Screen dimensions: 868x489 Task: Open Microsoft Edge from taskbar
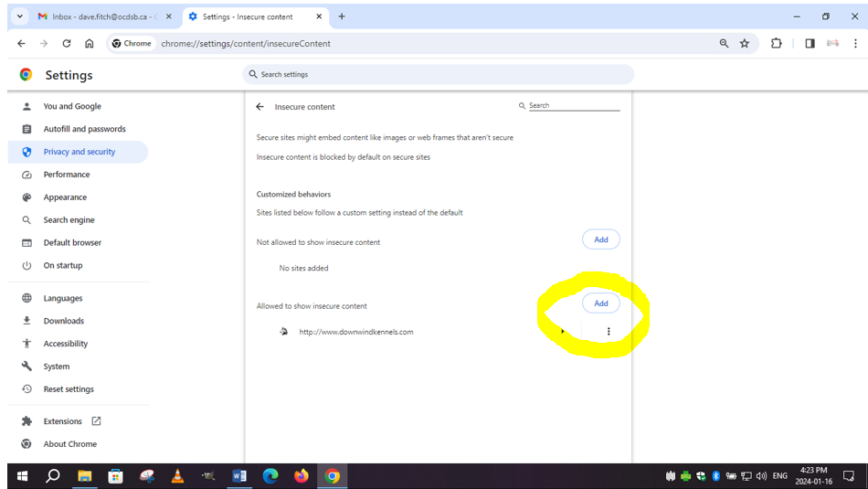tap(270, 475)
